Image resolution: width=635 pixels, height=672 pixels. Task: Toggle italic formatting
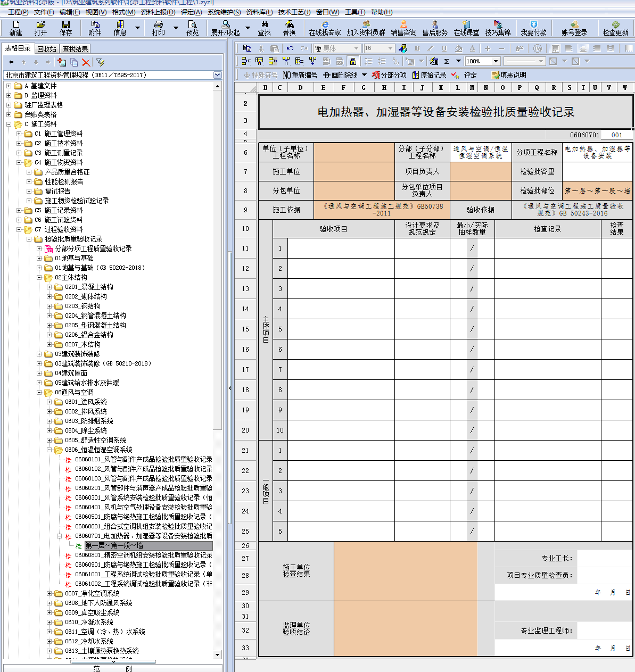431,48
